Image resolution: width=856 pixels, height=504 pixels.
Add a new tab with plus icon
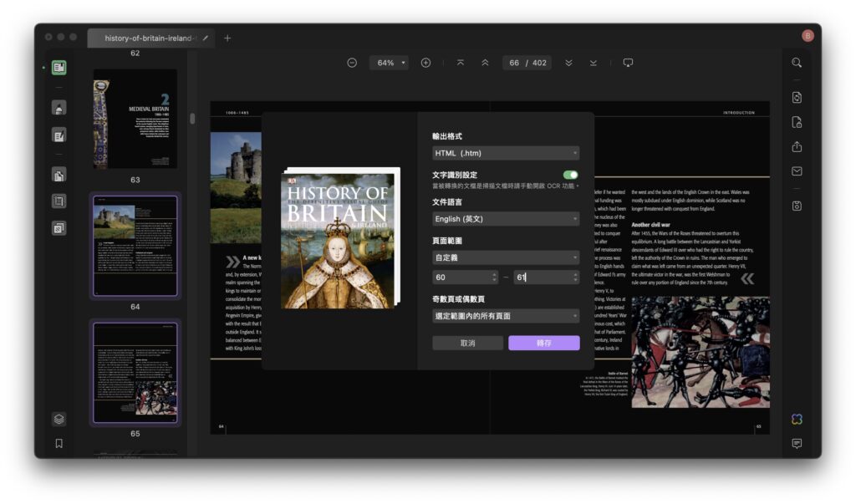point(227,38)
